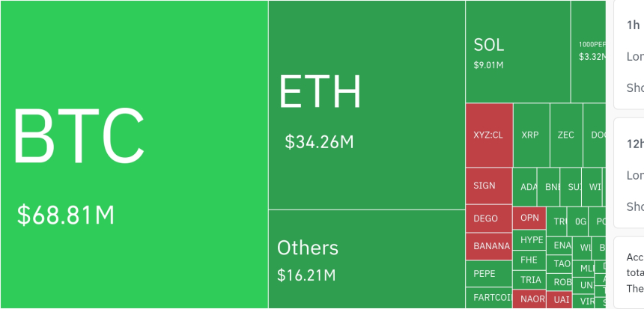Click the red DEGO tile

(489, 219)
